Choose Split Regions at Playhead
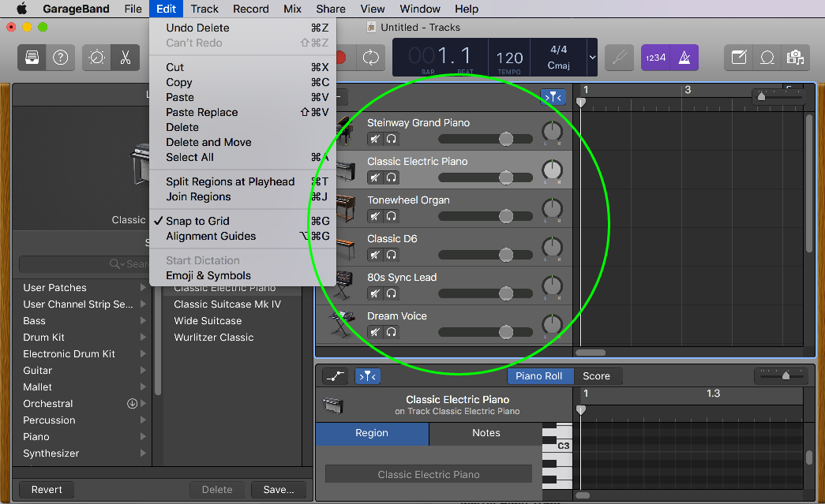Screen dimensions: 825x504 (242, 182)
